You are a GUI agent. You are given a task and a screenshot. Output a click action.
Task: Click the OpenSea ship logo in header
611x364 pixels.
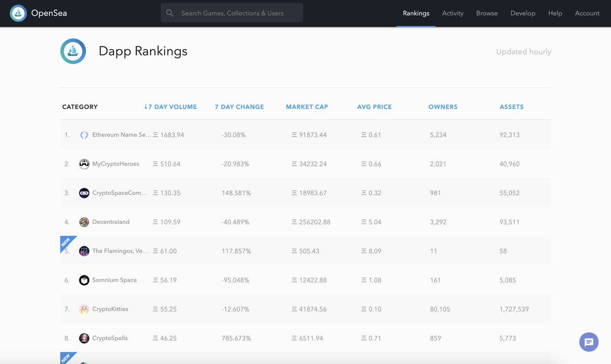pyautogui.click(x=18, y=13)
